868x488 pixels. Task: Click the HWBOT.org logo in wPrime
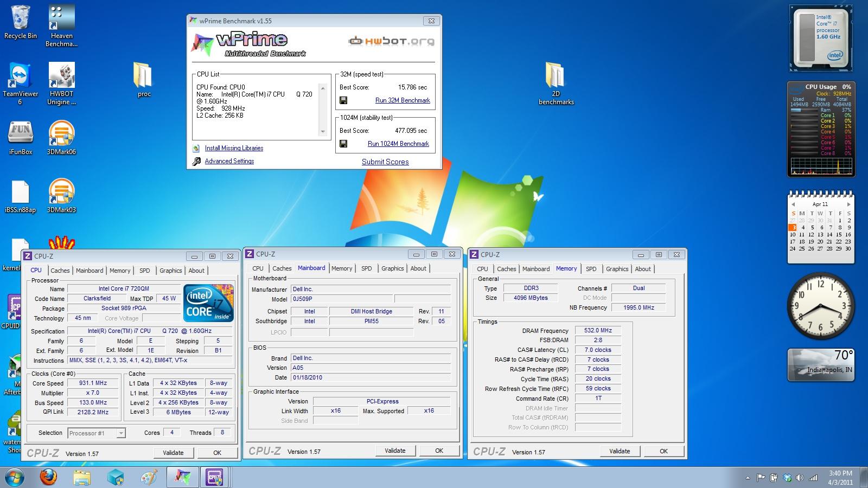tap(391, 41)
